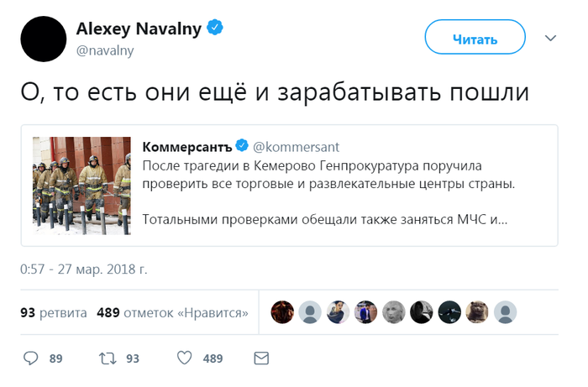Click the envelope direct message icon

pyautogui.click(x=261, y=358)
